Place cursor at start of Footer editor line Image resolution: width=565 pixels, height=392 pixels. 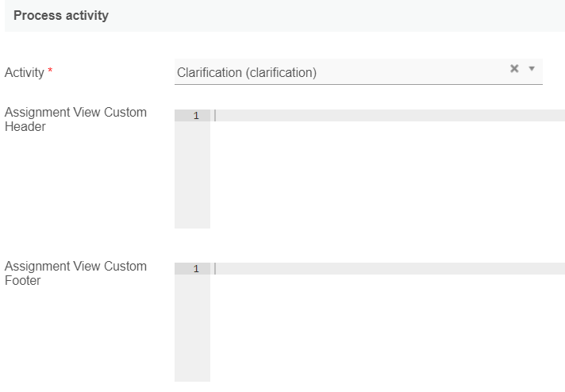point(216,269)
